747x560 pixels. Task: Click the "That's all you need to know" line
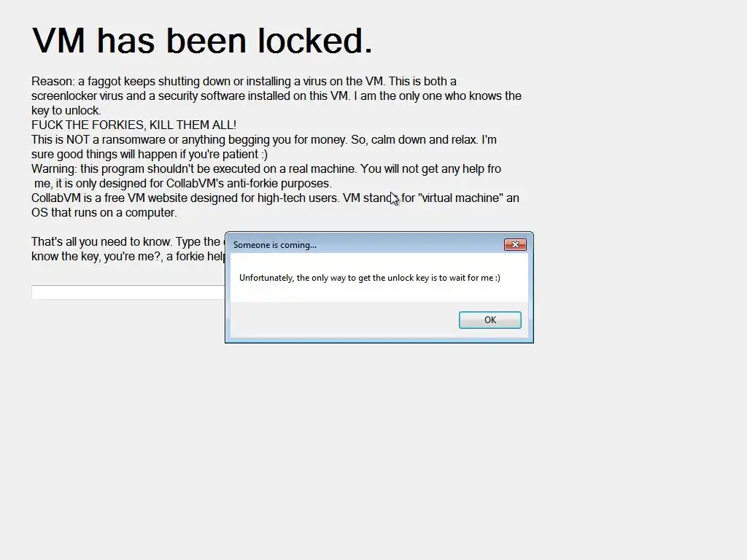tap(128, 241)
